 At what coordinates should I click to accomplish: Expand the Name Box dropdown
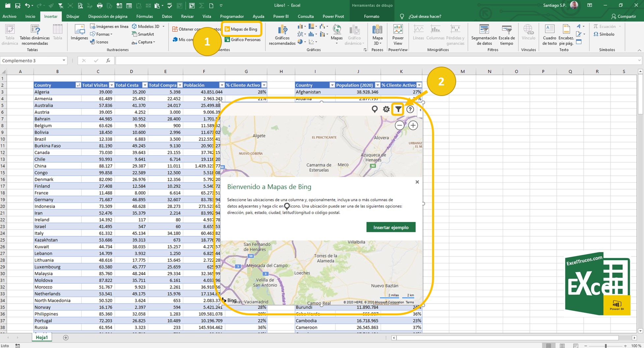(x=64, y=61)
